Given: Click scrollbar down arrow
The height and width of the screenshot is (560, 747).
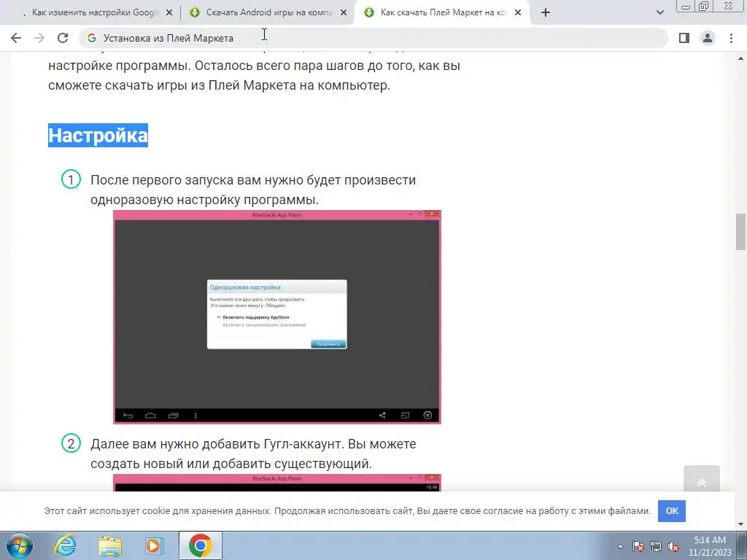Looking at the screenshot, I should [x=741, y=524].
